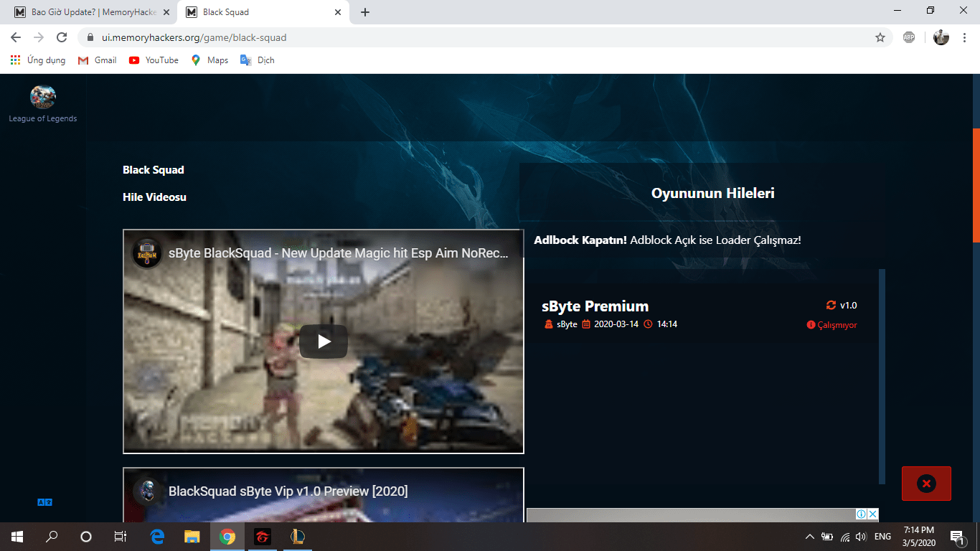Click the sByte BlackSquad video channel avatar
980x551 pixels.
[147, 253]
